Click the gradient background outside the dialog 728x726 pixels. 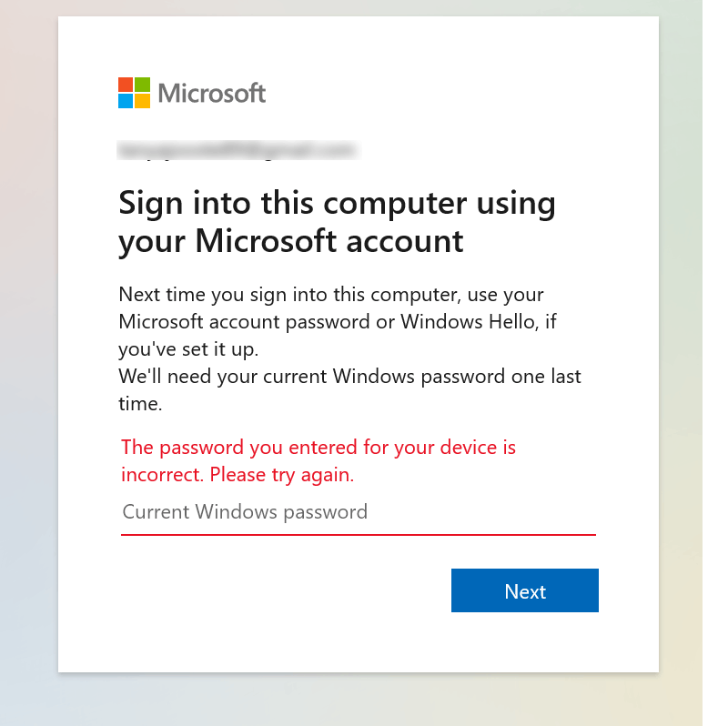click(28, 371)
